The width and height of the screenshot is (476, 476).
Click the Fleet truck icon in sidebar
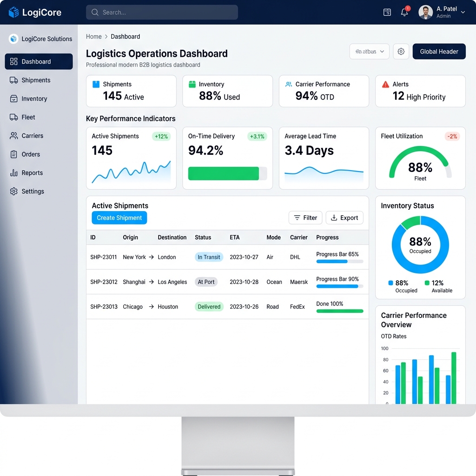click(x=13, y=117)
